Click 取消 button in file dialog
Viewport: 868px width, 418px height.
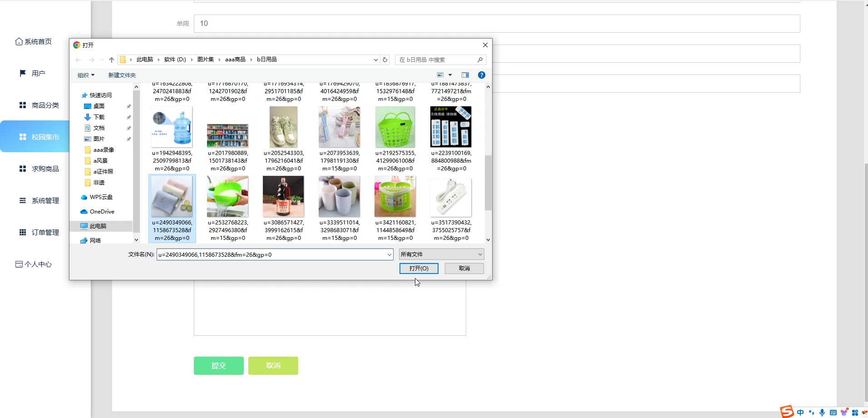click(464, 269)
